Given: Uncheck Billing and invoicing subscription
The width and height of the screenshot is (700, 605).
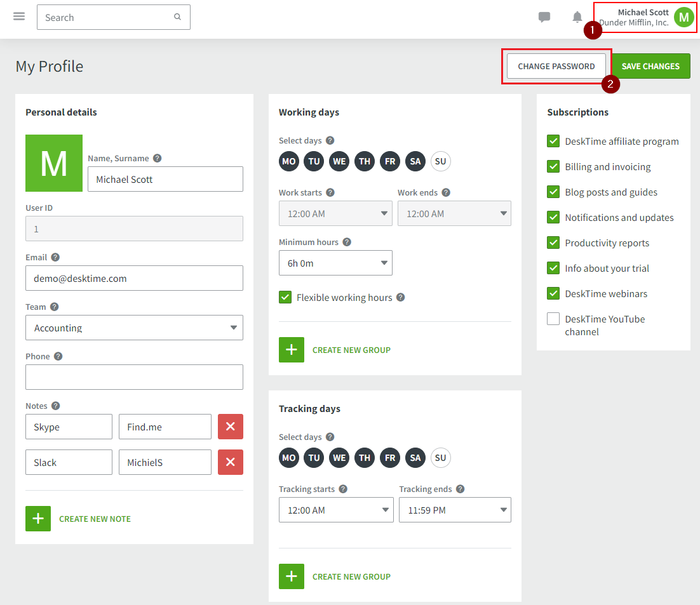Looking at the screenshot, I should click(x=553, y=167).
